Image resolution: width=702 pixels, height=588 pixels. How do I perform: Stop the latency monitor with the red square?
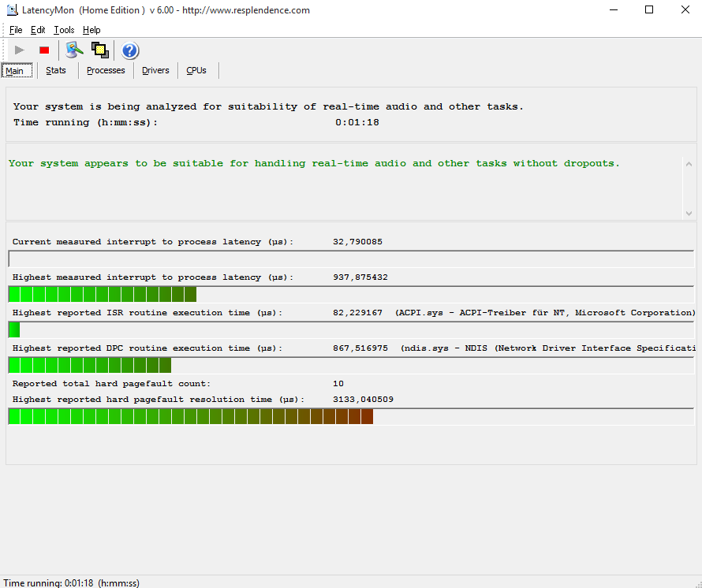click(x=44, y=50)
